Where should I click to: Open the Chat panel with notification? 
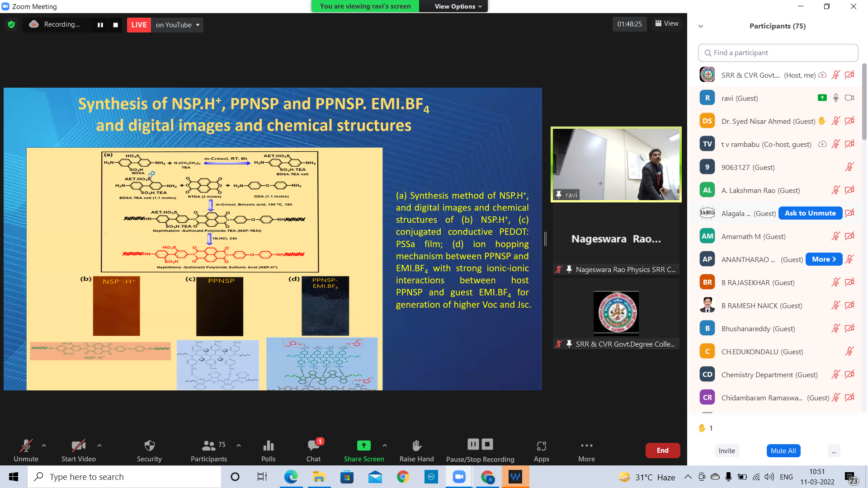point(313,450)
